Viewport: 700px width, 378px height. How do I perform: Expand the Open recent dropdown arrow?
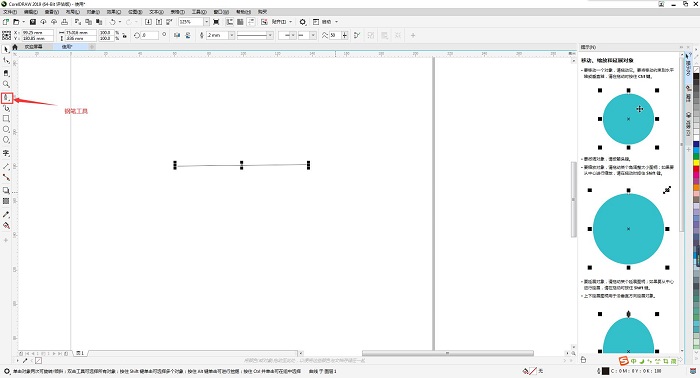[23, 21]
